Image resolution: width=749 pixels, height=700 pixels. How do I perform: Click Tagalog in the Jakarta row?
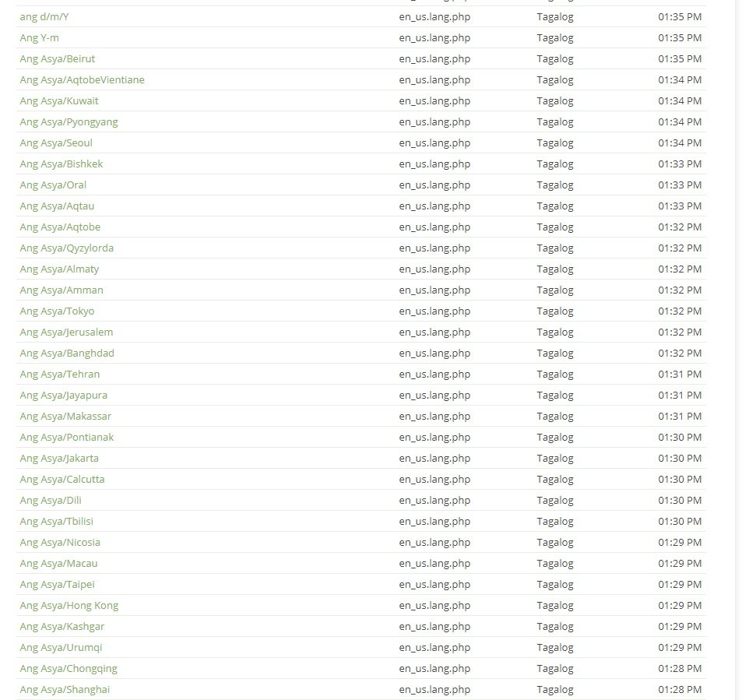(x=555, y=458)
